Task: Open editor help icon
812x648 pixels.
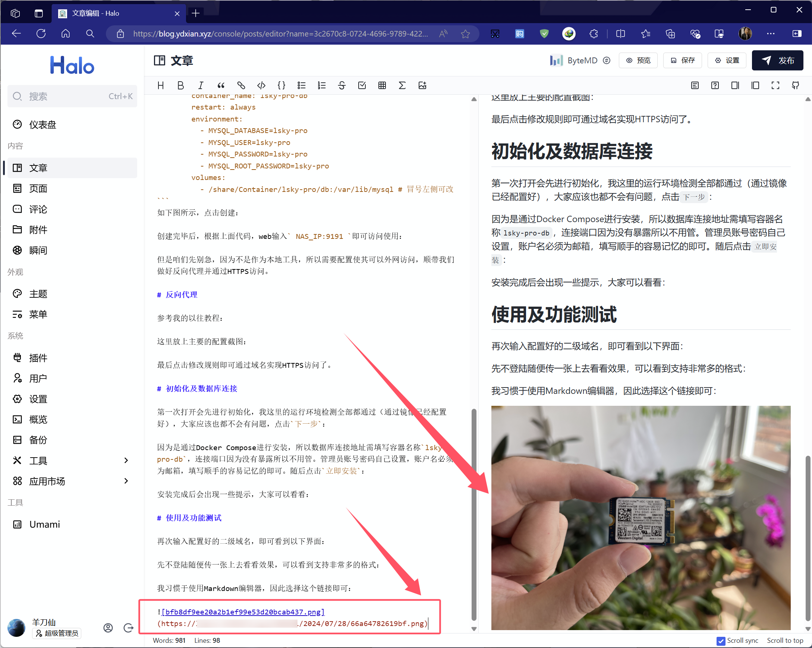Action: click(715, 85)
